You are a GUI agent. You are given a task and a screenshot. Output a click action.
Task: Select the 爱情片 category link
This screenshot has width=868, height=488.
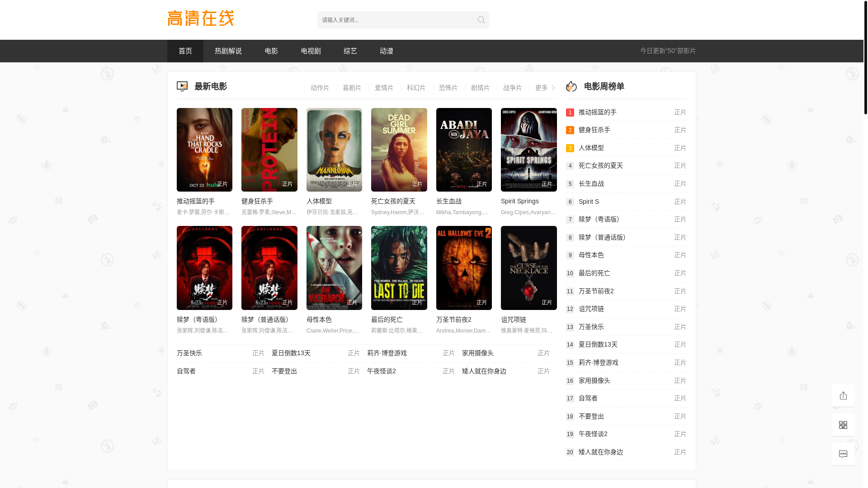tap(384, 88)
